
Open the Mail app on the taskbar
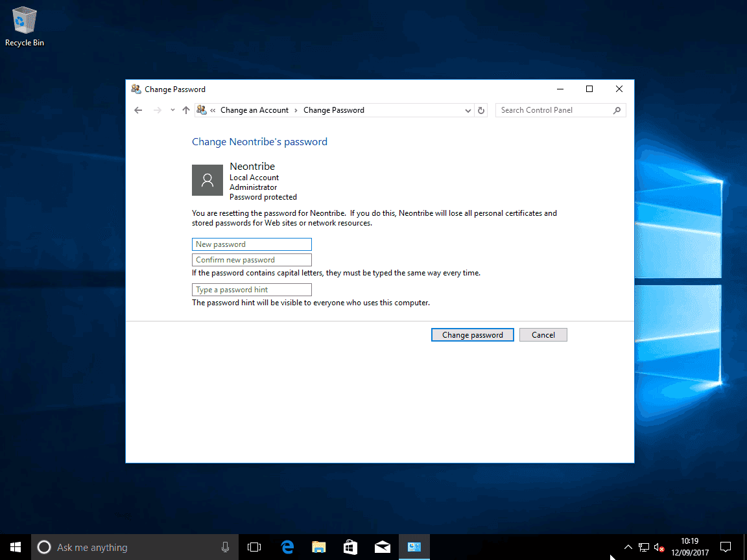tap(382, 547)
